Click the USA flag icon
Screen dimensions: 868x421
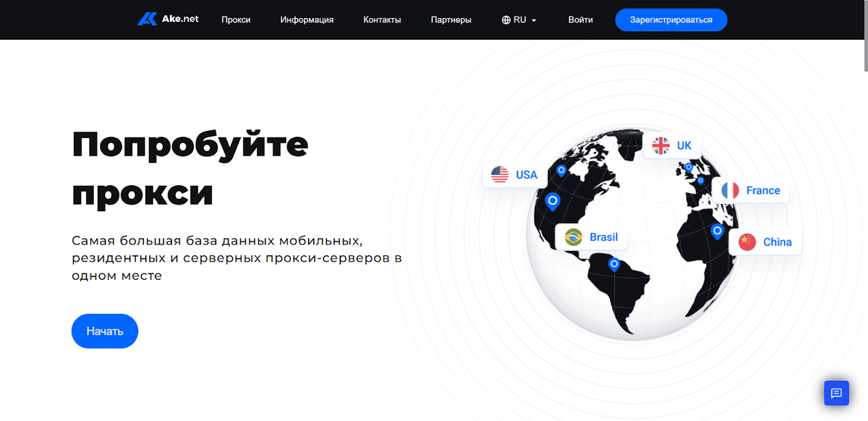pyautogui.click(x=500, y=174)
